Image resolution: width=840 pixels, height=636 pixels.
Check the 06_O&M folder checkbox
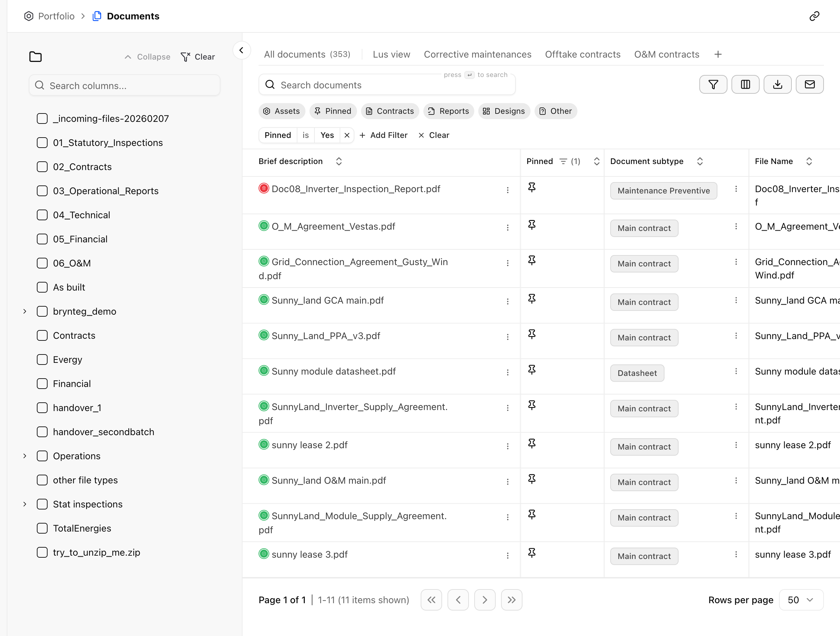coord(42,263)
